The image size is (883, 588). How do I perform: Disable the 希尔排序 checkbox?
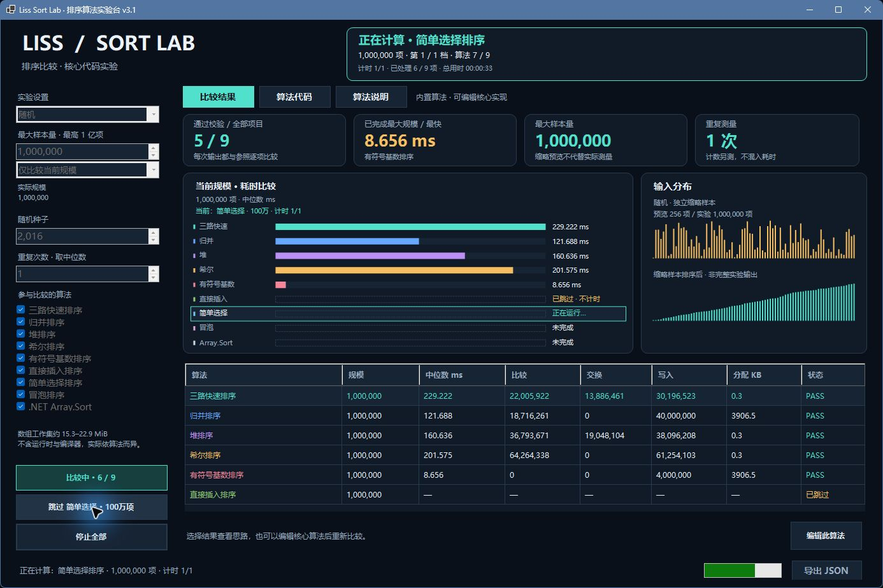(x=21, y=347)
